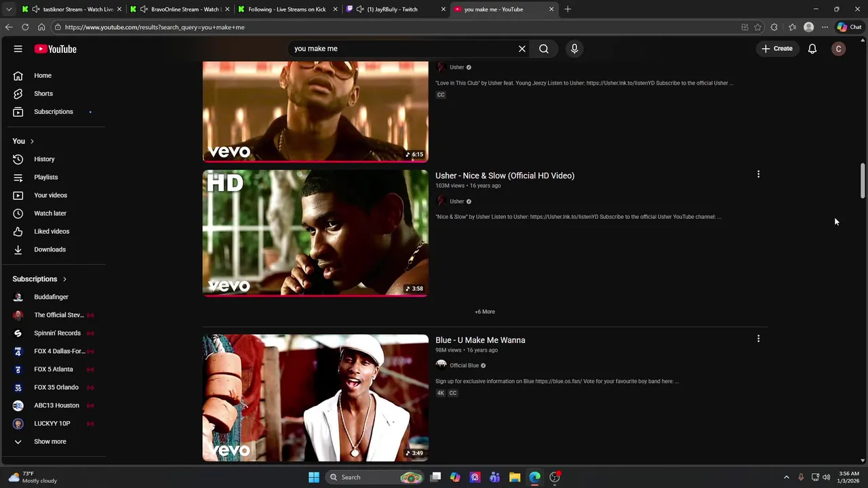Image resolution: width=868 pixels, height=488 pixels.
Task: Clear the search box with the X
Action: (522, 49)
